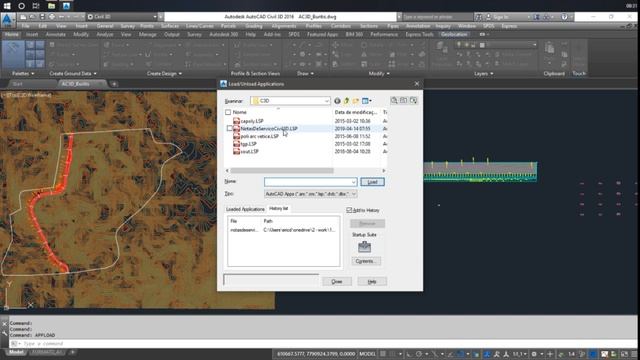This screenshot has width=640, height=360.
Task: Open the Geolocation ribbon tab
Action: coord(454,35)
